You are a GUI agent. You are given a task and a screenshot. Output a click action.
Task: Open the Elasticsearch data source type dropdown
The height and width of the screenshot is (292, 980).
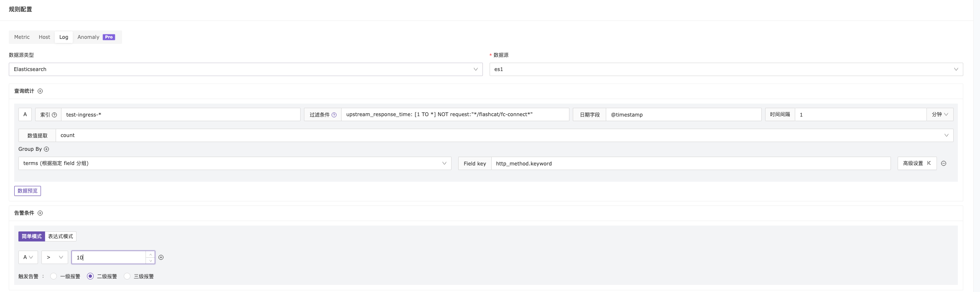(x=245, y=69)
